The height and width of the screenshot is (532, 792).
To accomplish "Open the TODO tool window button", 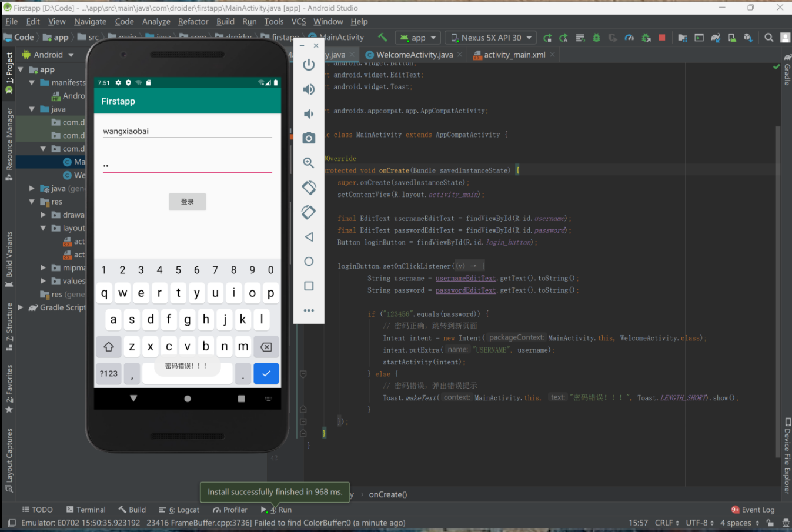I will [37, 510].
